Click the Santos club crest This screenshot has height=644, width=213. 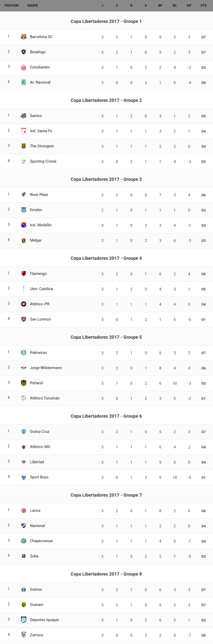click(23, 116)
